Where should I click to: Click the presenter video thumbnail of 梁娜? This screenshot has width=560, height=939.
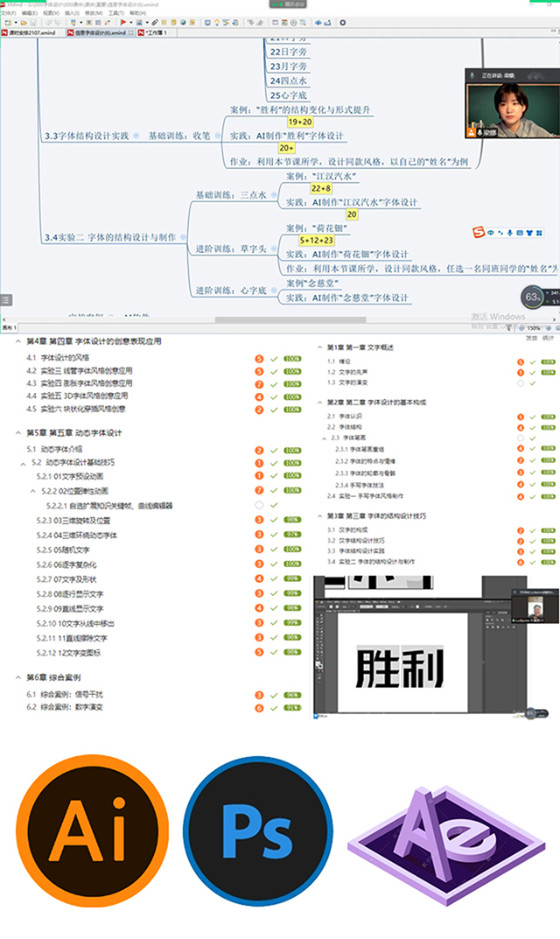coord(513,109)
